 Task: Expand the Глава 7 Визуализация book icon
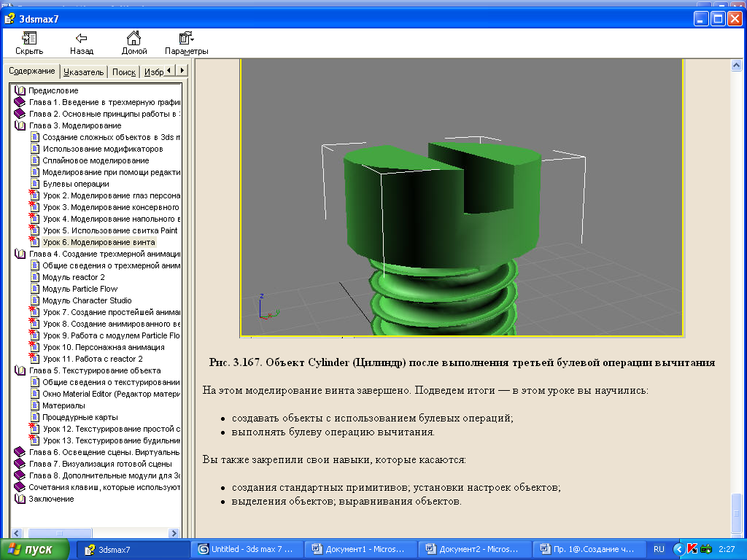(20, 463)
